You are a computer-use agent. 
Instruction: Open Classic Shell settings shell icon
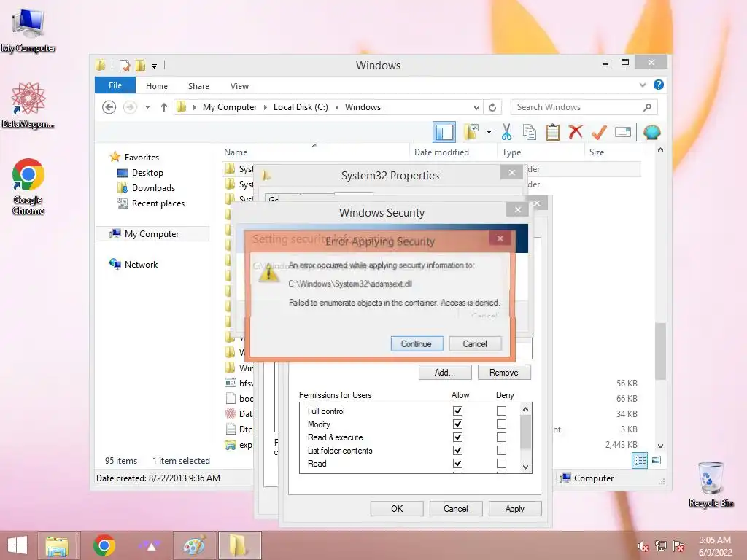click(651, 132)
